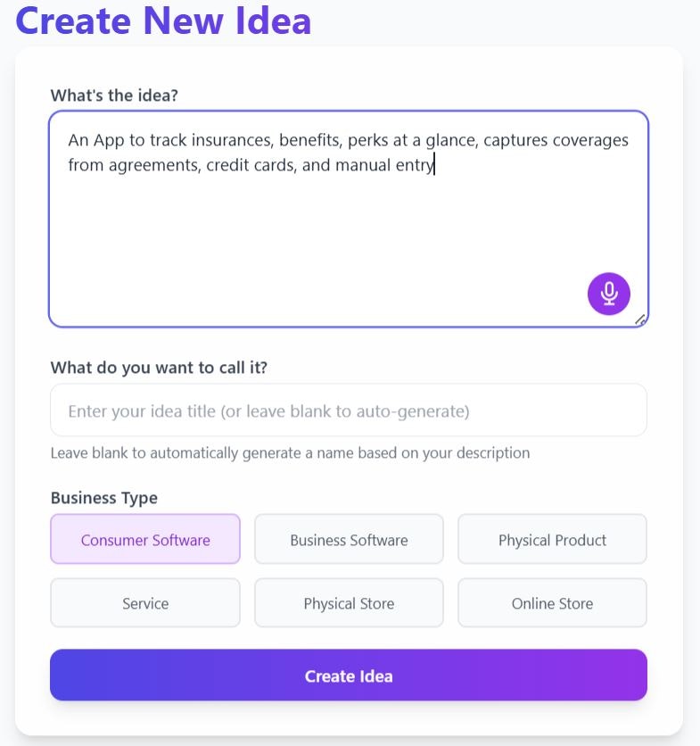Activate voice dictation in the idea description box
This screenshot has height=746, width=700.
[609, 294]
